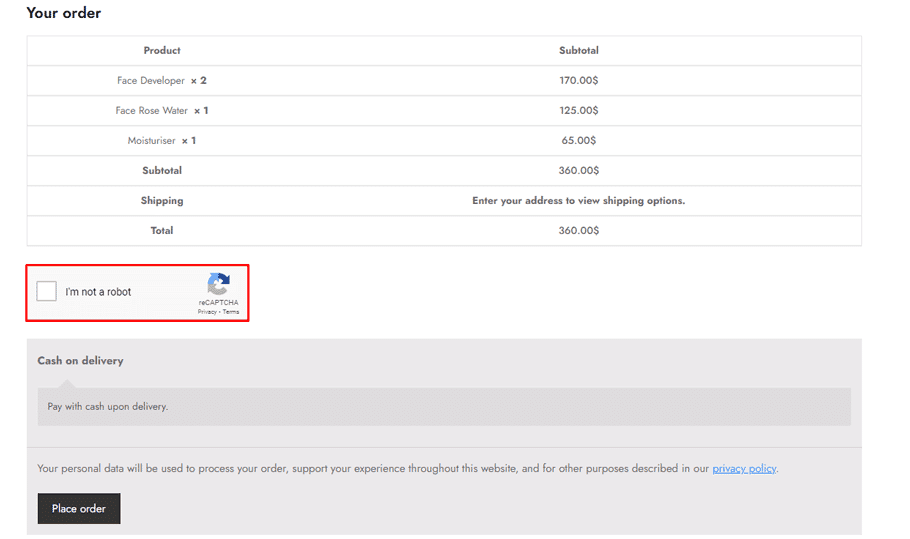Click the 170.00$ subtotal amount
Viewport: 910px width, 539px height.
(578, 80)
